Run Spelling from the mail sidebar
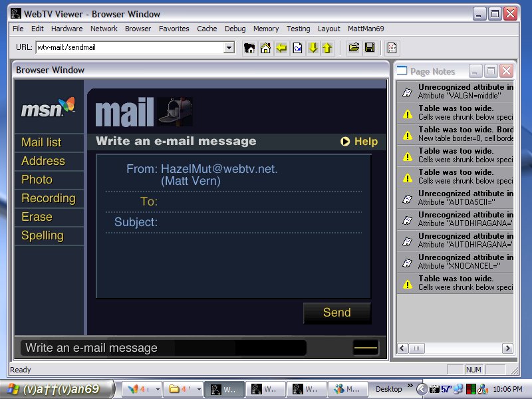This screenshot has width=532, height=399. point(43,235)
